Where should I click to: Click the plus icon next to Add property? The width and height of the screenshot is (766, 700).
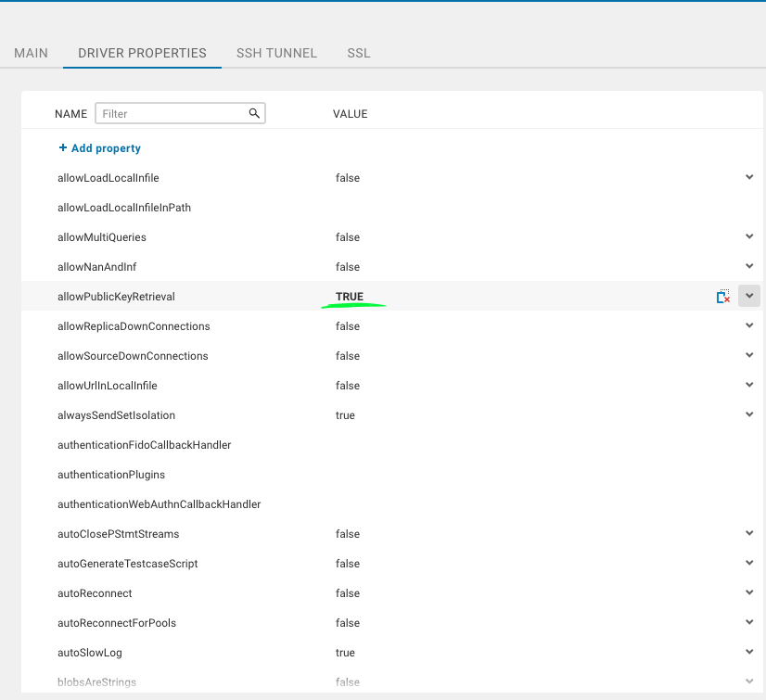tap(61, 147)
